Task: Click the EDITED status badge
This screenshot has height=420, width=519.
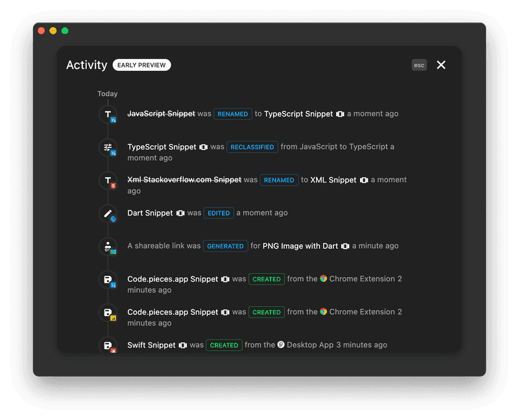Action: tap(219, 213)
